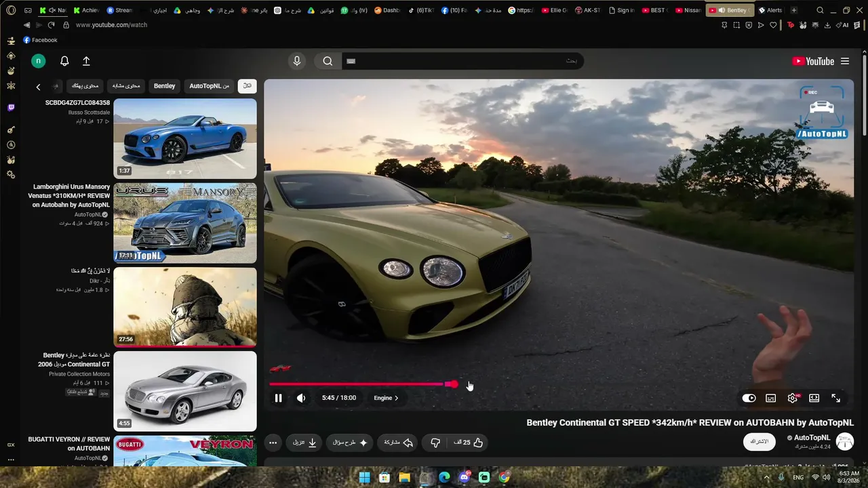Viewport: 868px width, 488px height.
Task: Select the محتوى يهمّك filter chip
Action: coord(85,86)
